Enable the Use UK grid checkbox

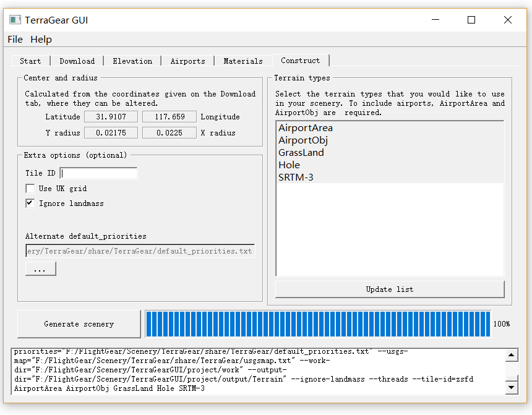click(30, 189)
